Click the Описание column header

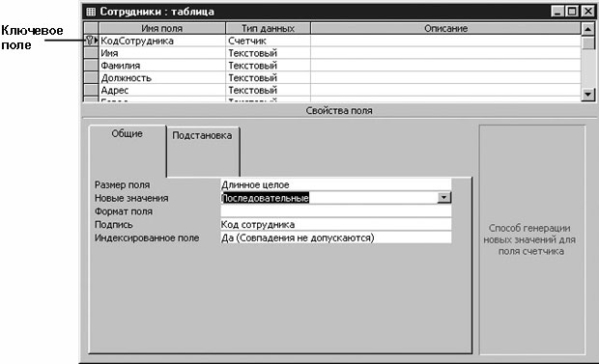tap(445, 28)
